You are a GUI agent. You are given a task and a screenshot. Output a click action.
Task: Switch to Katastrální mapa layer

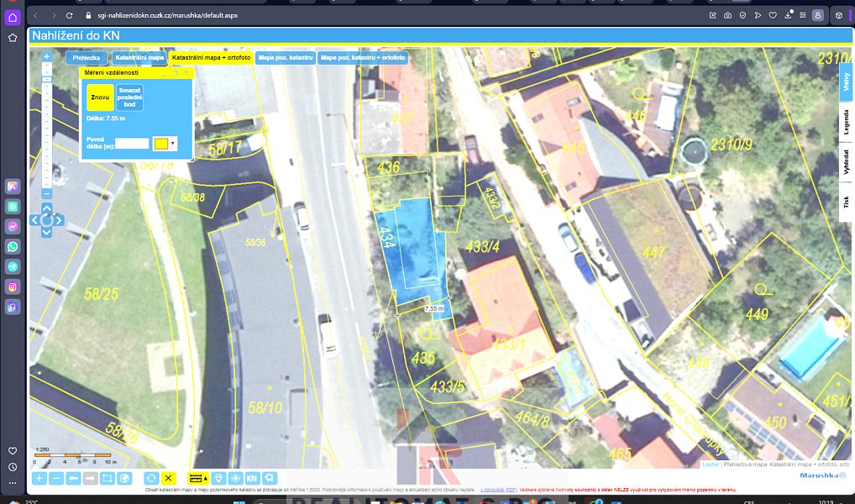[x=139, y=58]
